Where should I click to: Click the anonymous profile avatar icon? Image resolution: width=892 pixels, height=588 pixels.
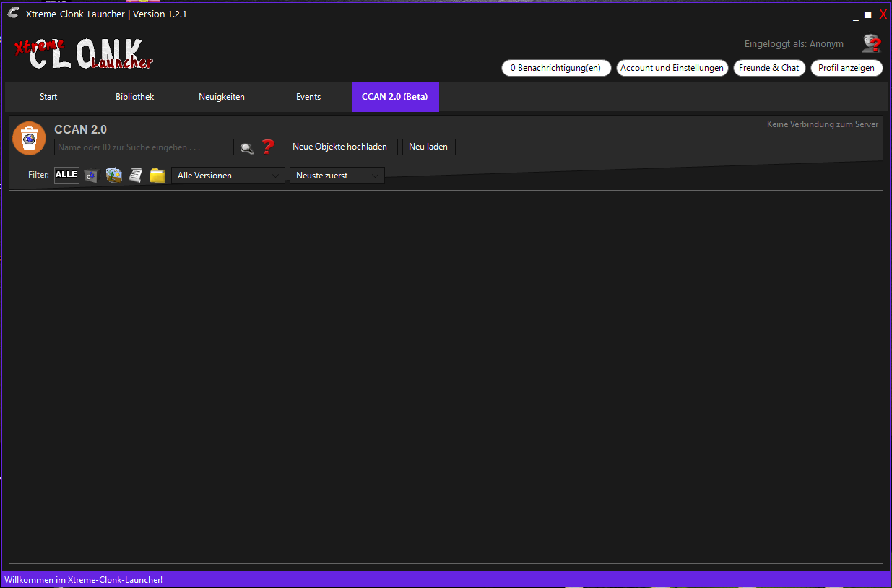(x=872, y=44)
